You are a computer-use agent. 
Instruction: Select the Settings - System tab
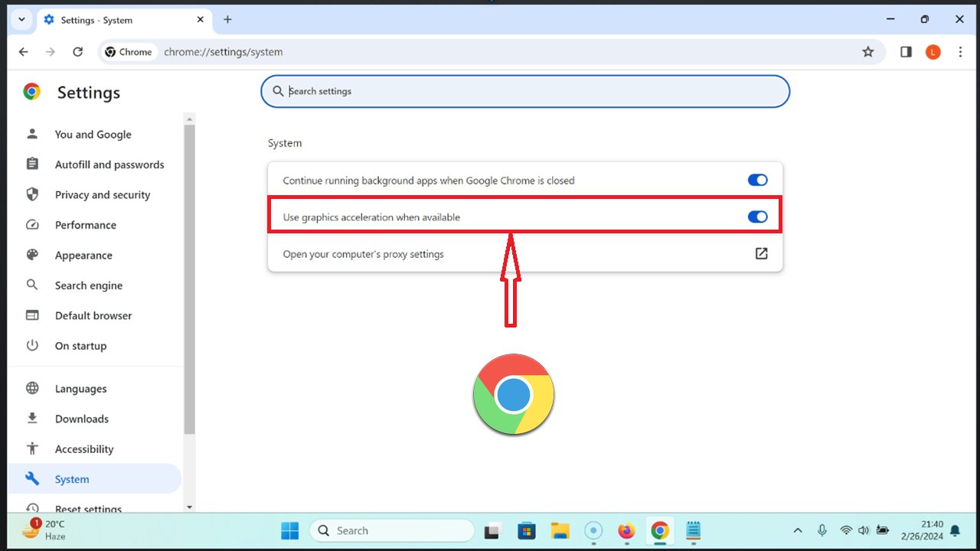(x=125, y=20)
